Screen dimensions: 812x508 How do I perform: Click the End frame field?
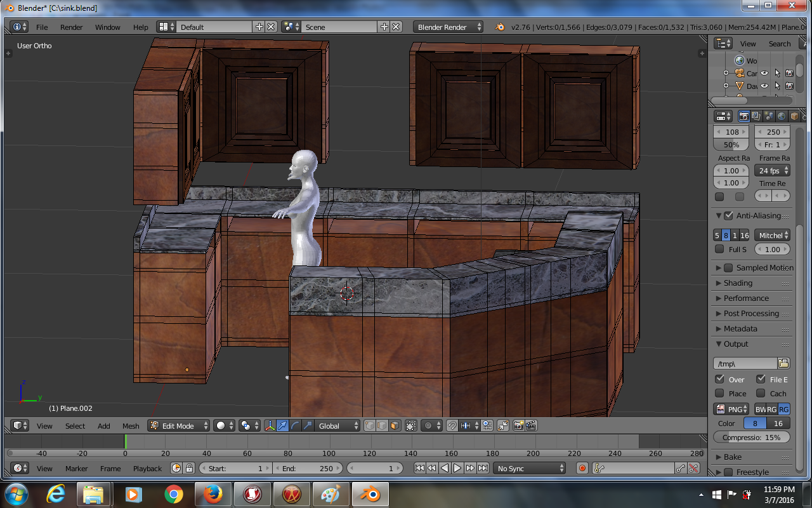pyautogui.click(x=308, y=468)
